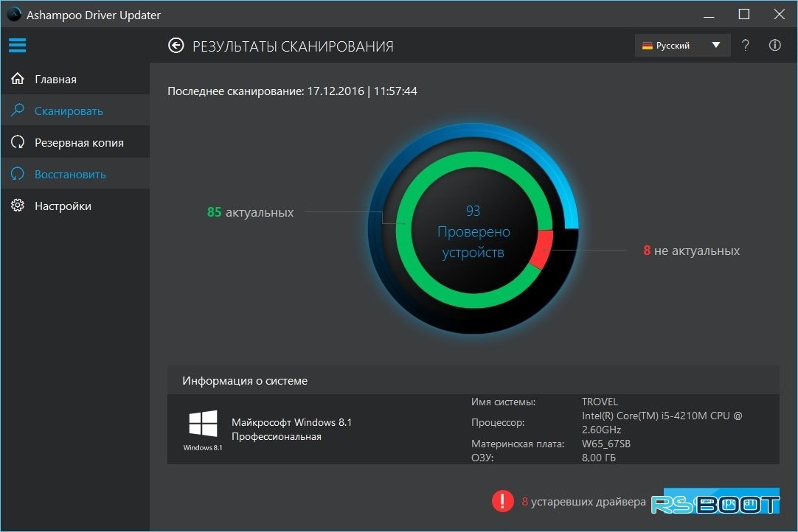Click the home icon in sidebar
This screenshot has width=798, height=532.
click(x=18, y=79)
